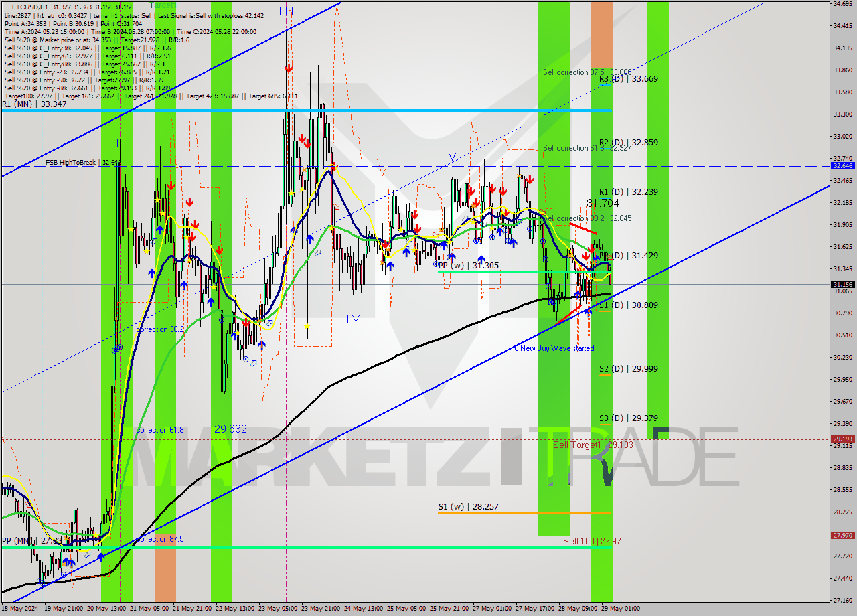
Task: Click the 'PP (w) | 31.305' weekly pivot label
Action: pos(469,266)
